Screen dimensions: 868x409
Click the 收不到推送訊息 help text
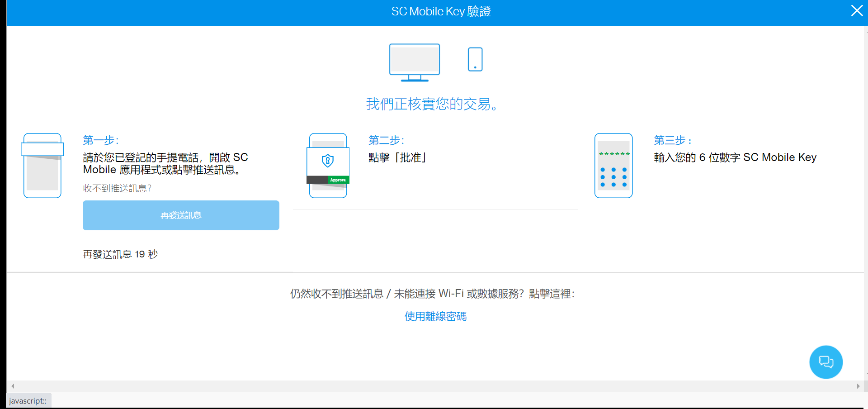(x=117, y=188)
